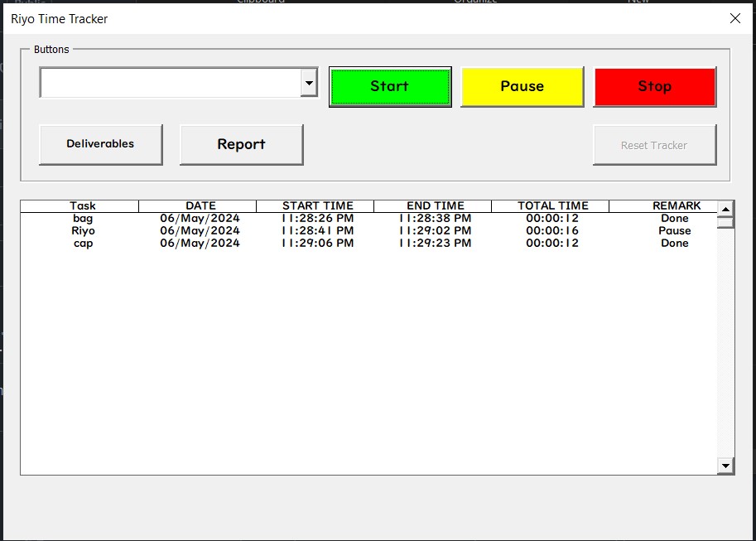Click the list scrollbar thumb
The height and width of the screenshot is (541, 756).
tap(725, 223)
